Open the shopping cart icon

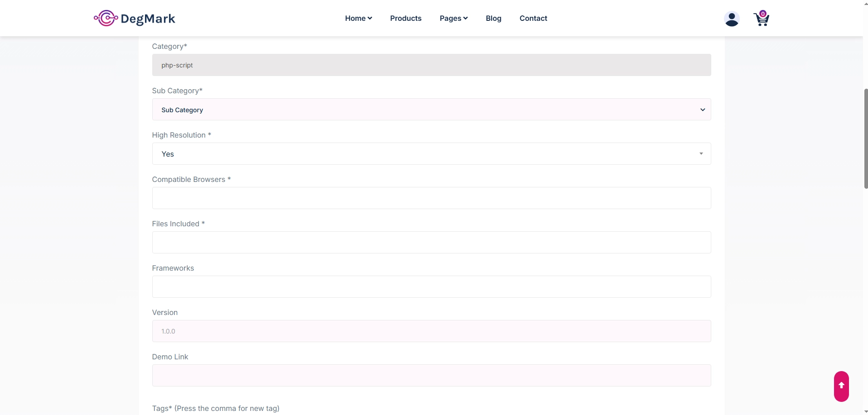point(761,20)
